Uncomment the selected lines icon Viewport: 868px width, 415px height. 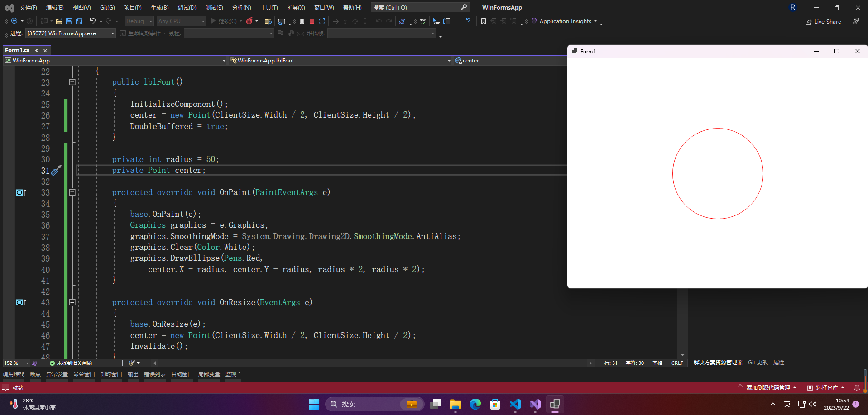(x=470, y=21)
